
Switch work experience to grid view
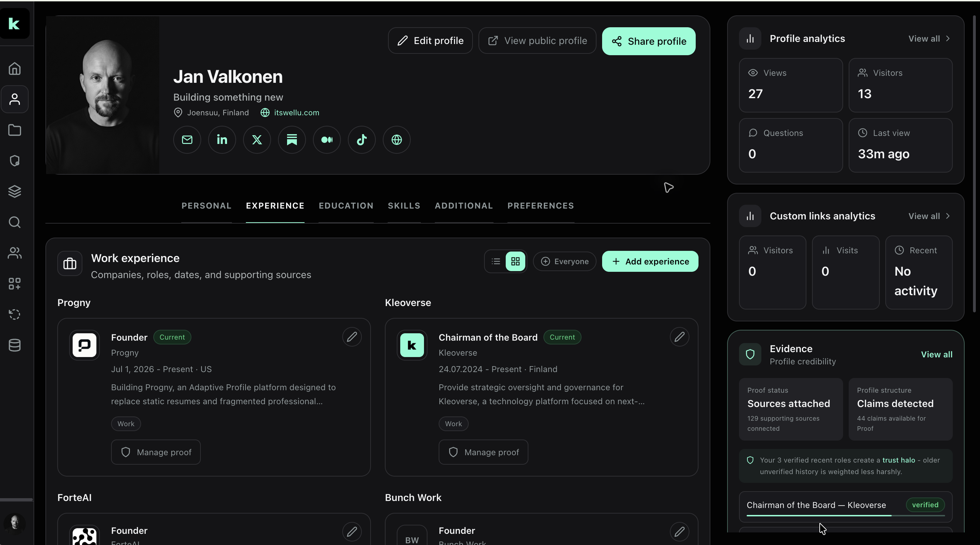click(515, 261)
